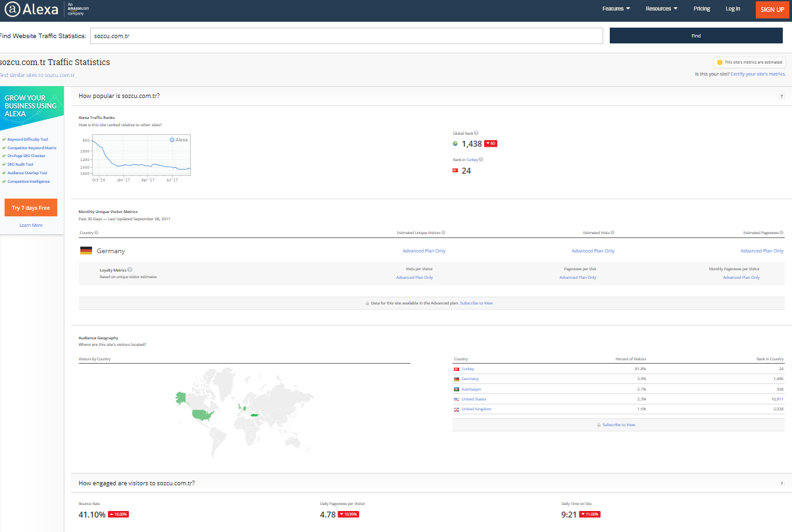Click Try 7 days Free button
Image resolution: width=792 pixels, height=532 pixels.
click(31, 208)
